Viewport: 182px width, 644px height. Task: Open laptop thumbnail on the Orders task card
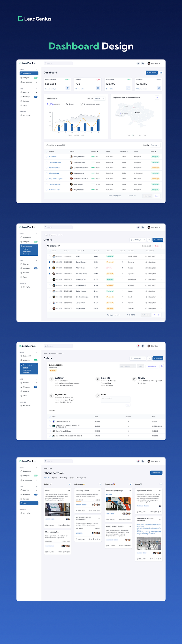(58, 509)
